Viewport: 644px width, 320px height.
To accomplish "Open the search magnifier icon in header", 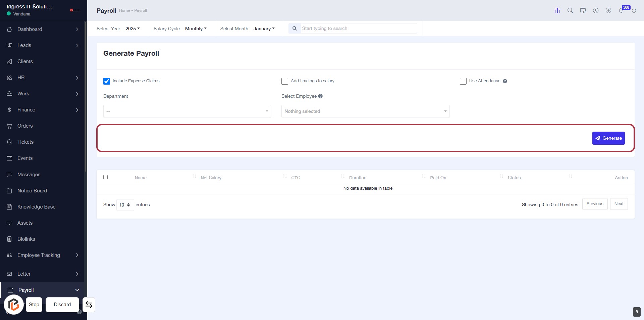I will coord(570,10).
